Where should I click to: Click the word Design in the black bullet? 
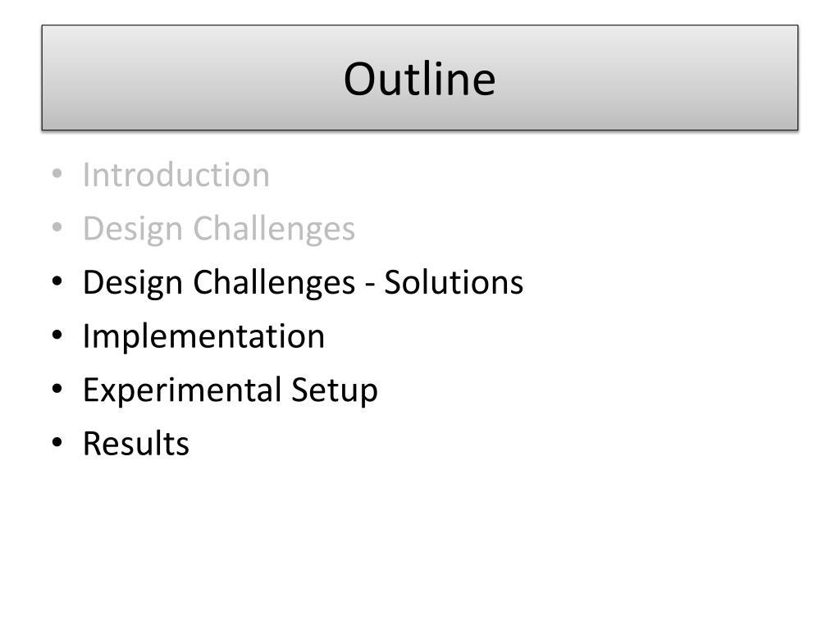(x=133, y=283)
